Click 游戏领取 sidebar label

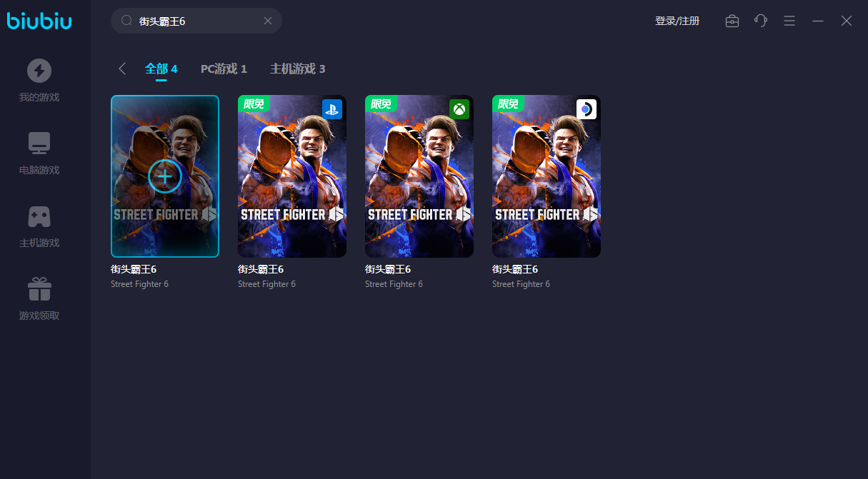39,316
